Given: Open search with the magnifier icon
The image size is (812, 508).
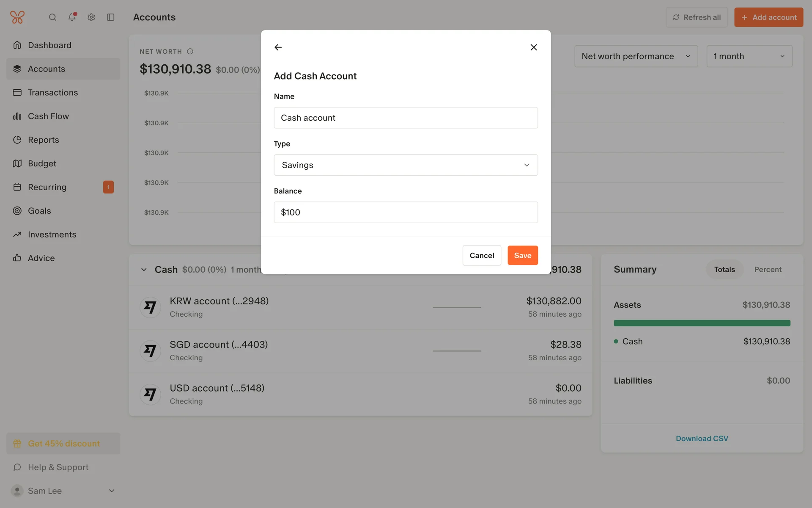Looking at the screenshot, I should [x=52, y=17].
